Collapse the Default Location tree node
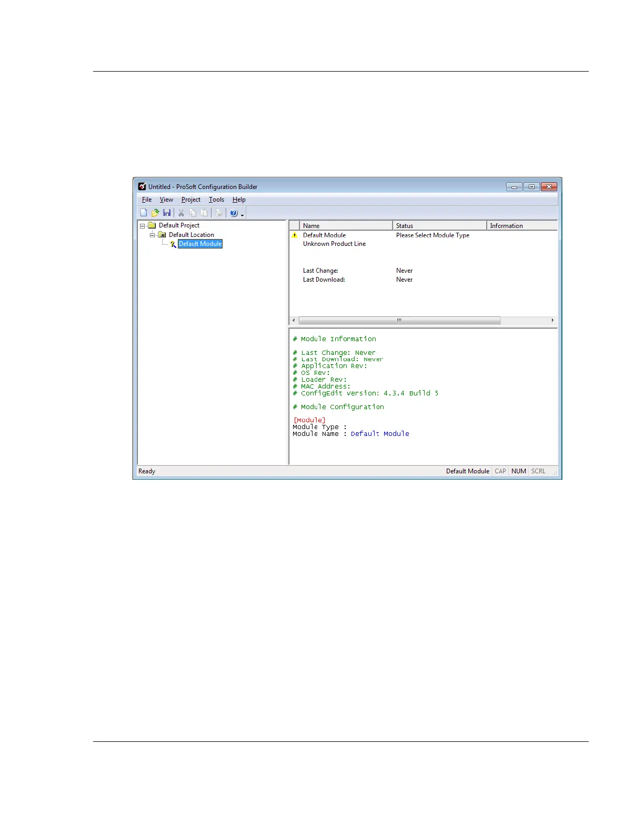 (x=152, y=235)
